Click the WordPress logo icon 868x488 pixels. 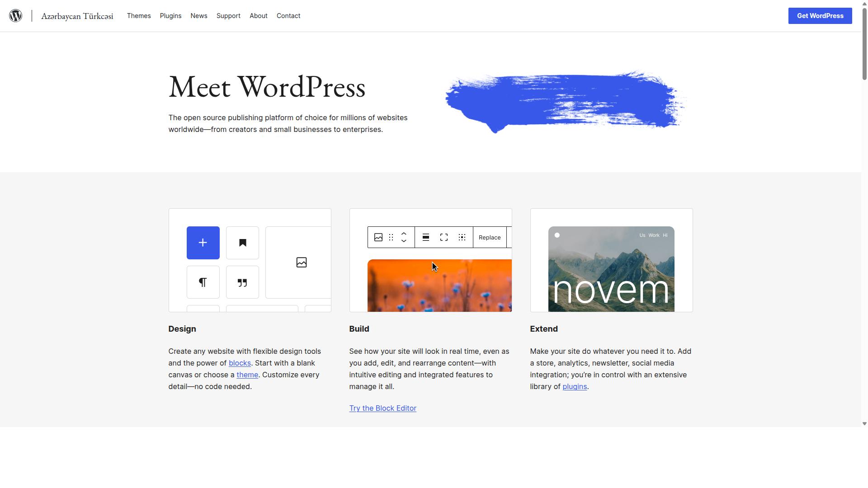[x=16, y=16]
